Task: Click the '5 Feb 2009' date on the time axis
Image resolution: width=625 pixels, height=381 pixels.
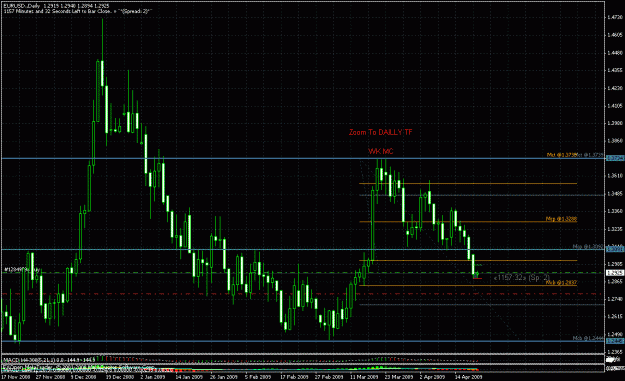Action: click(x=257, y=377)
